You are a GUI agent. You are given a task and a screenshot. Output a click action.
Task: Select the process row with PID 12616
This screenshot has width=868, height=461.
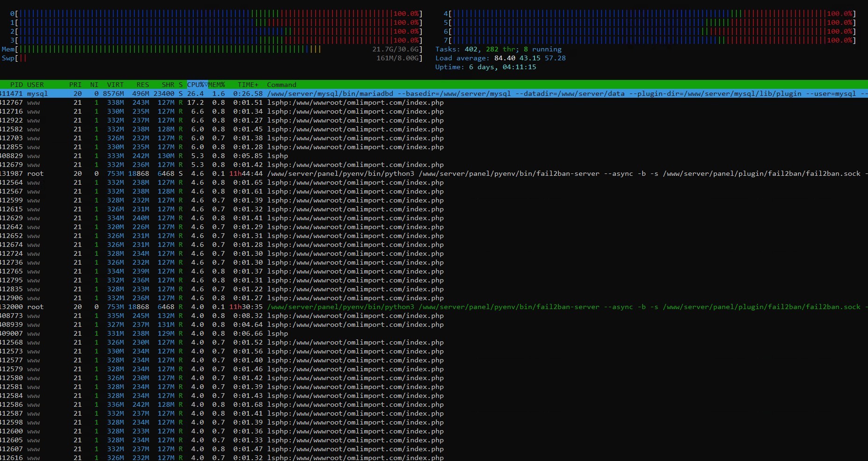(434, 457)
